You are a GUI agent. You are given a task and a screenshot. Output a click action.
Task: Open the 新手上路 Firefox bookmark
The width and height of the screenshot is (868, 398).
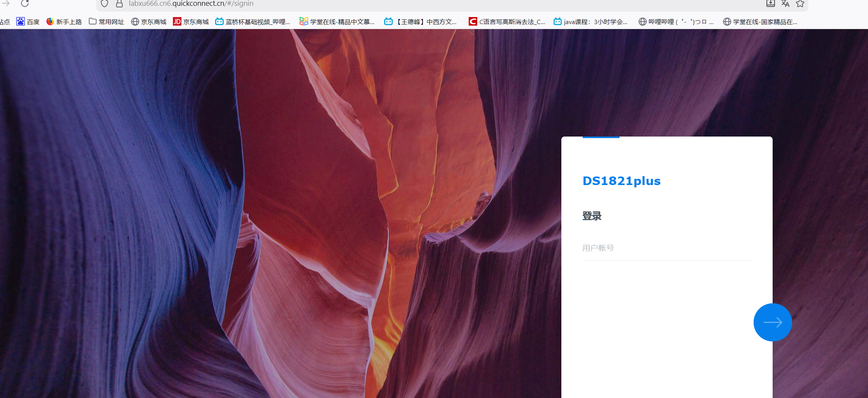tap(64, 22)
